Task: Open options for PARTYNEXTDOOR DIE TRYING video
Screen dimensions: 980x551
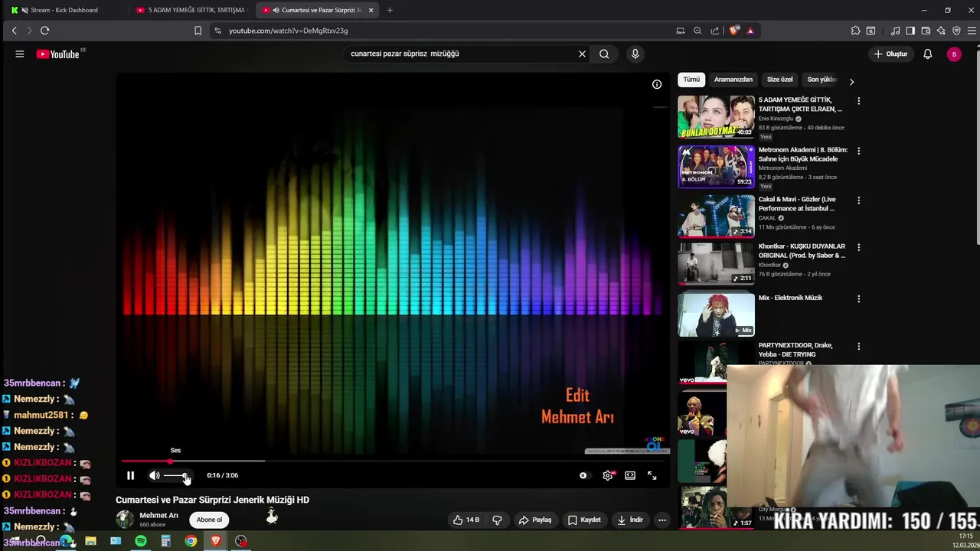Action: [x=858, y=346]
